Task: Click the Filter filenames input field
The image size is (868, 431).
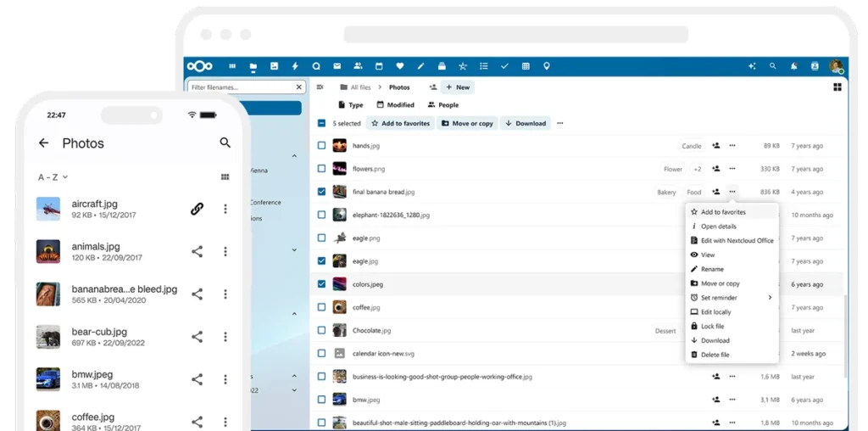Action: 241,87
